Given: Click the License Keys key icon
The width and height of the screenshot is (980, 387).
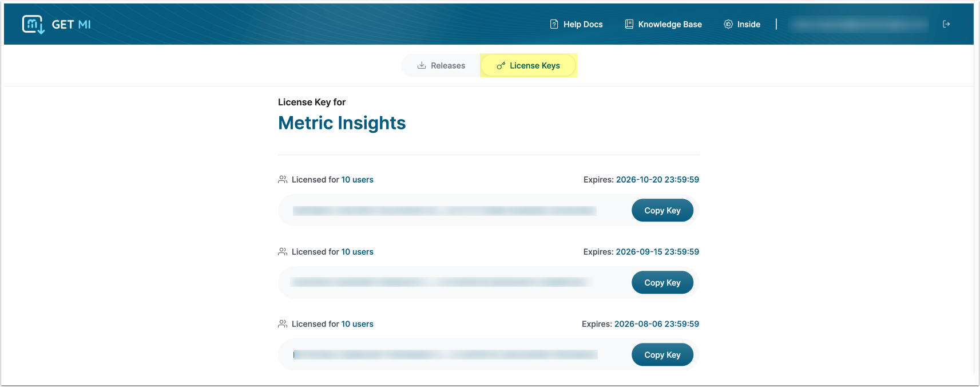Looking at the screenshot, I should (x=501, y=66).
